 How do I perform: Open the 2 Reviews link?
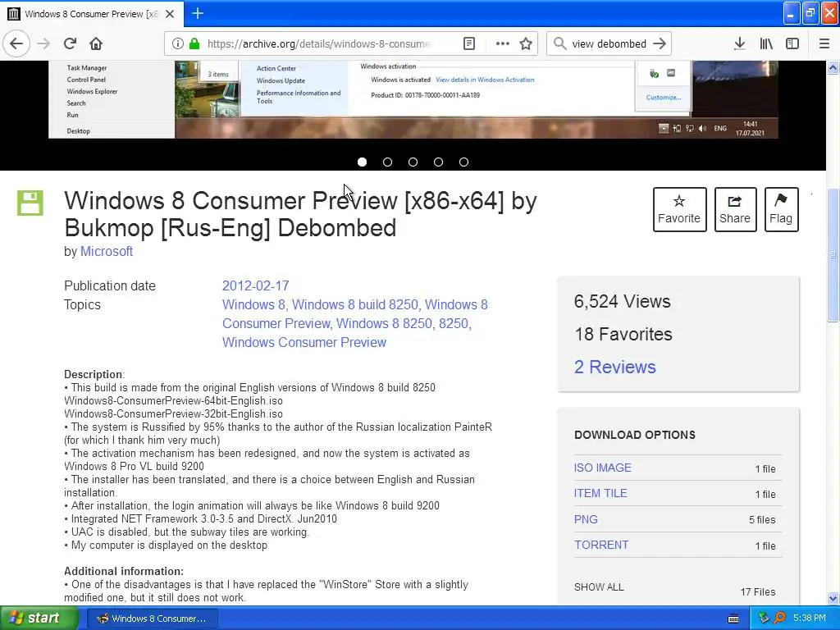(614, 367)
